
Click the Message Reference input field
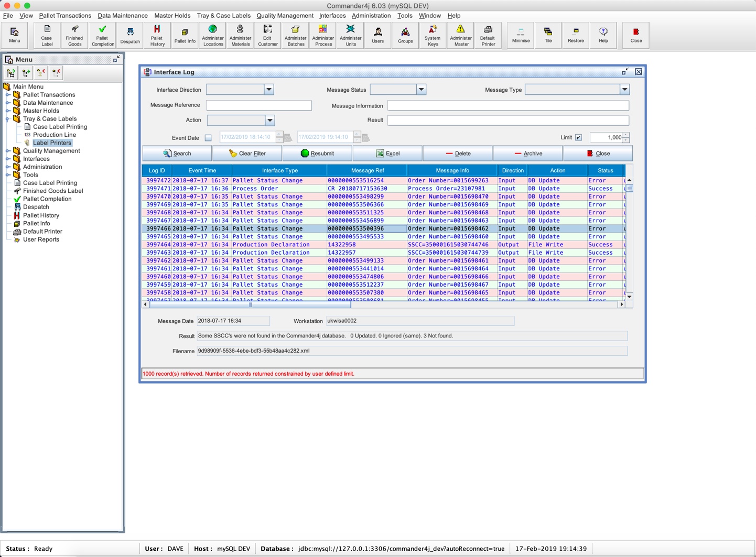(x=259, y=105)
